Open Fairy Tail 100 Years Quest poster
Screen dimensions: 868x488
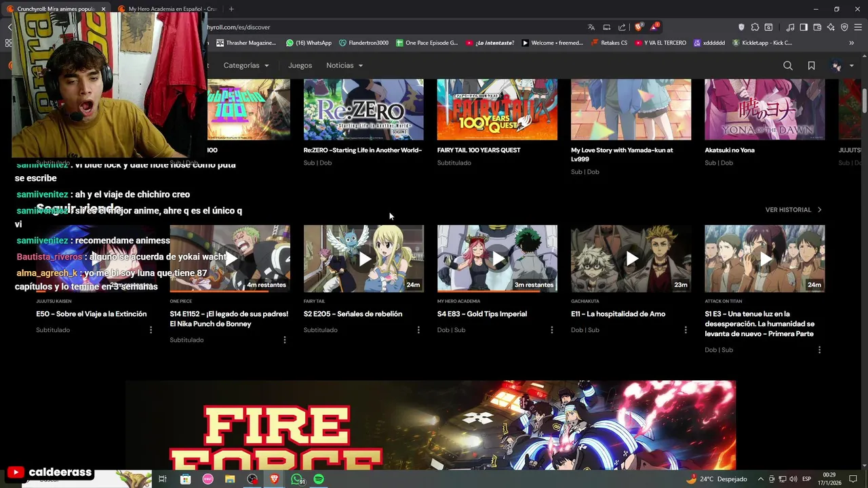click(x=497, y=109)
